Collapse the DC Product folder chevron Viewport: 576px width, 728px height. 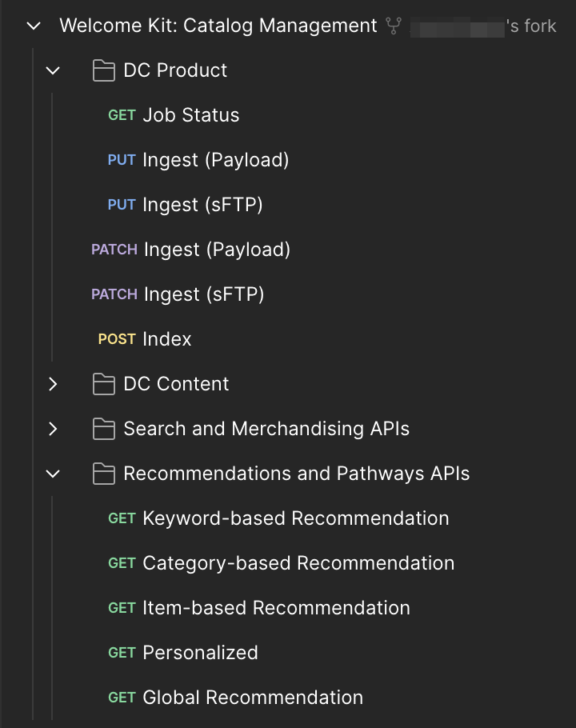pos(53,70)
